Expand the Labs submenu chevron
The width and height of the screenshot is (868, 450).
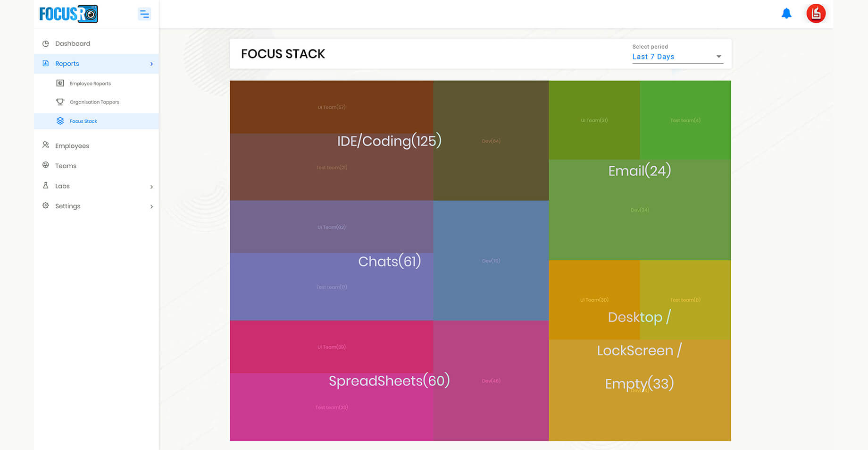click(x=151, y=187)
